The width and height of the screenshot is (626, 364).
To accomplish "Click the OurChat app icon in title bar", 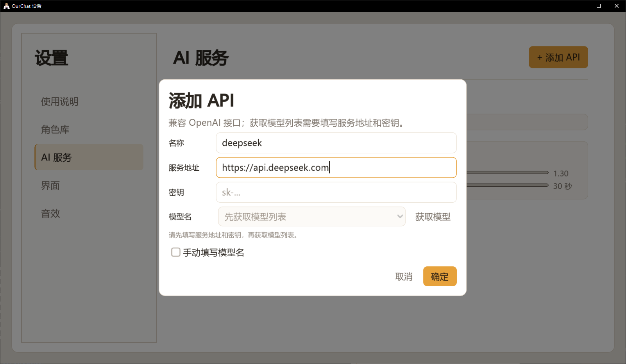I will tap(6, 6).
